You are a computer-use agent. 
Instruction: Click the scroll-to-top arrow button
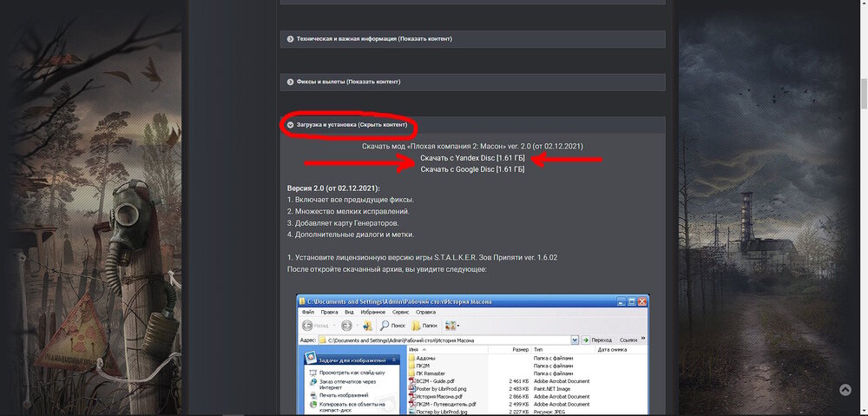[845, 392]
